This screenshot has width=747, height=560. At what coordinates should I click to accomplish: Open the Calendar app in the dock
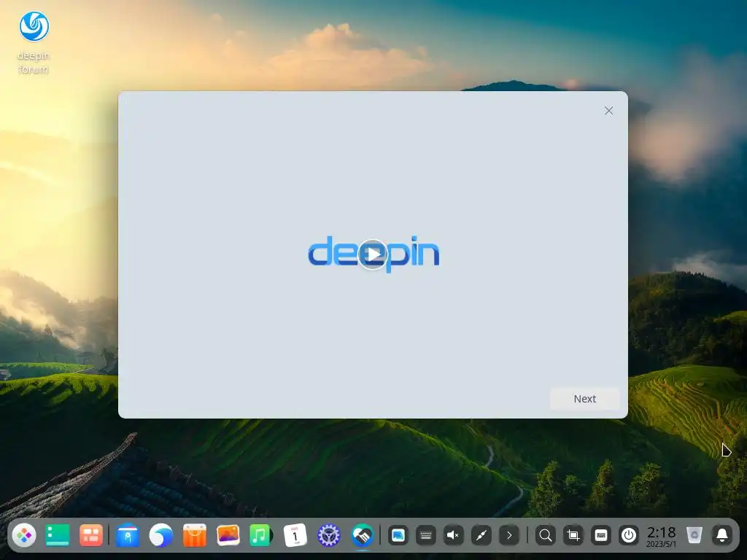tap(295, 535)
